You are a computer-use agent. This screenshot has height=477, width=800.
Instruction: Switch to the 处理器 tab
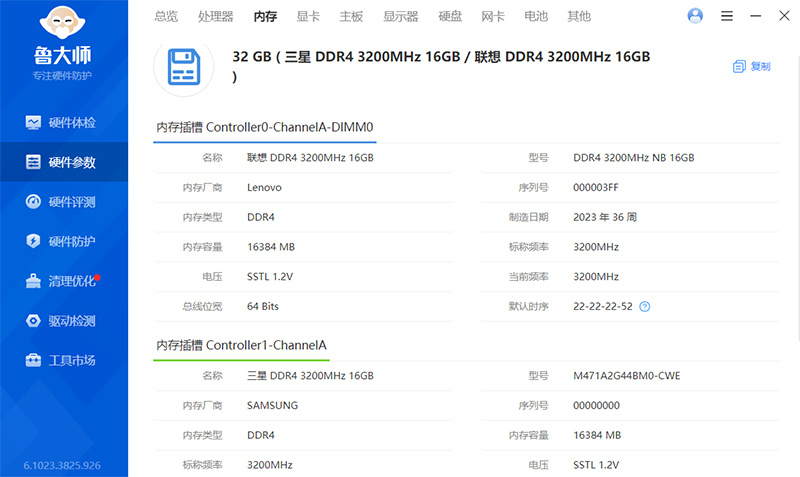tap(215, 16)
